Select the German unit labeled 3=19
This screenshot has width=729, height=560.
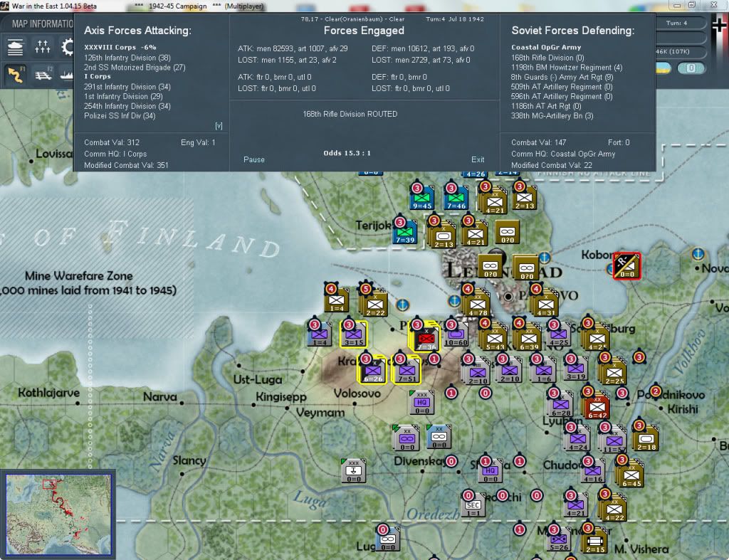(575, 368)
